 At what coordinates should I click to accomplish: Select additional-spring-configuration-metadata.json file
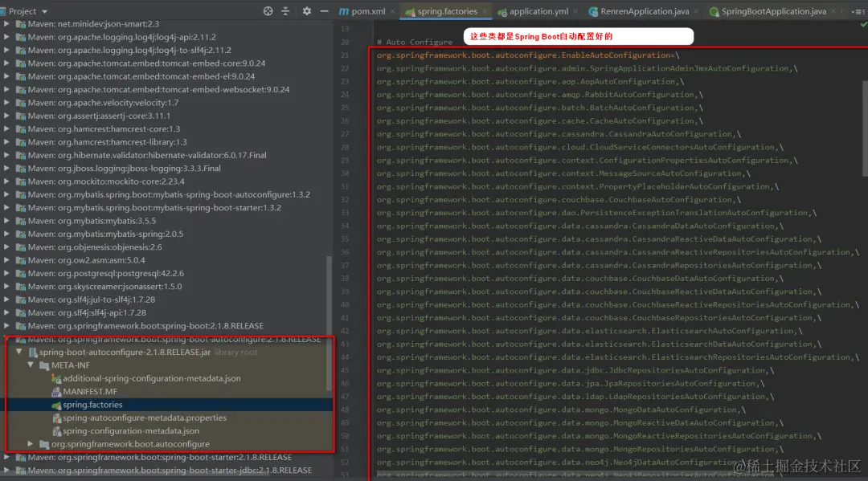151,378
